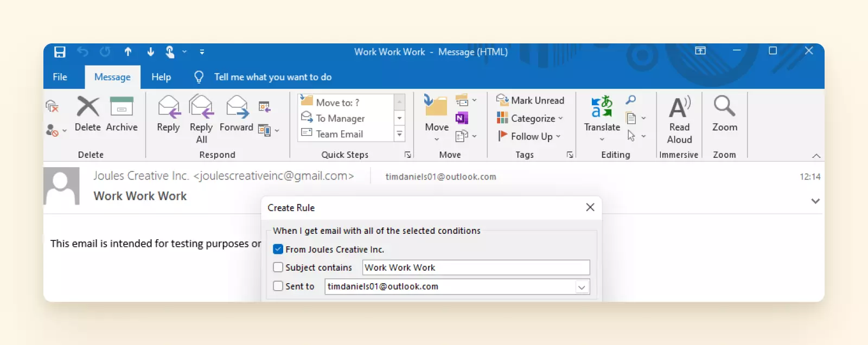Screen dimensions: 868x345
Task: Open the Move actions dropdown
Action: [466, 136]
